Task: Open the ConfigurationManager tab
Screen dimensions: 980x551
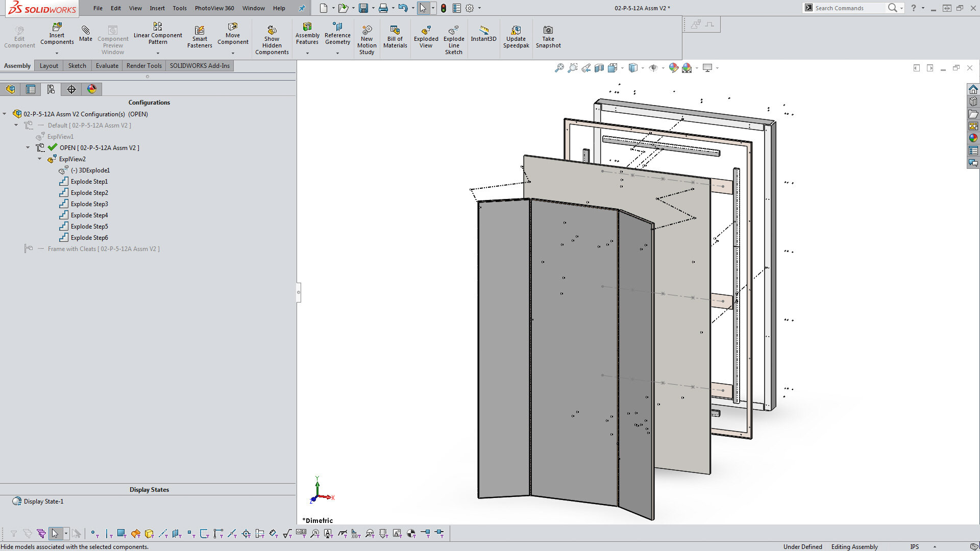Action: point(51,89)
